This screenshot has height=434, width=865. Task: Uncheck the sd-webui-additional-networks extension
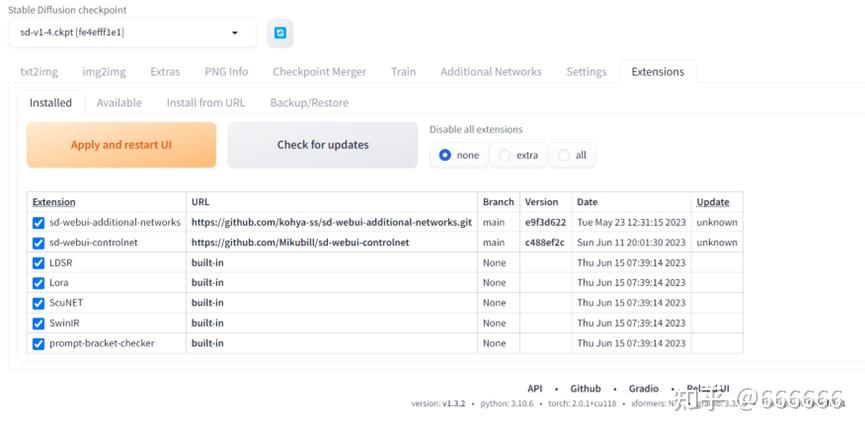click(38, 223)
